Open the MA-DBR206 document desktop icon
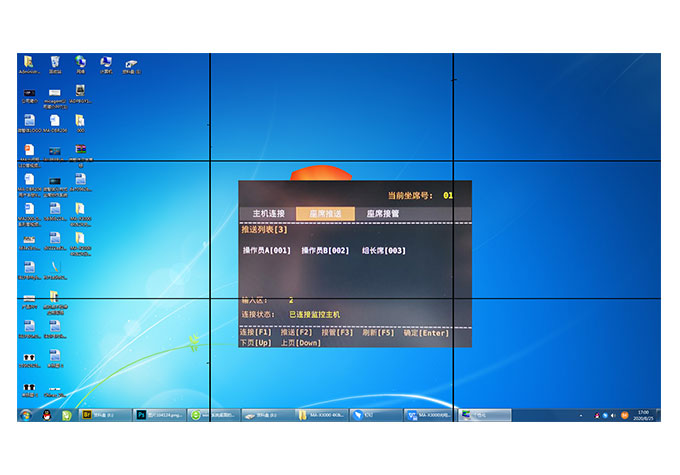The height and width of the screenshot is (475, 680). [55, 124]
